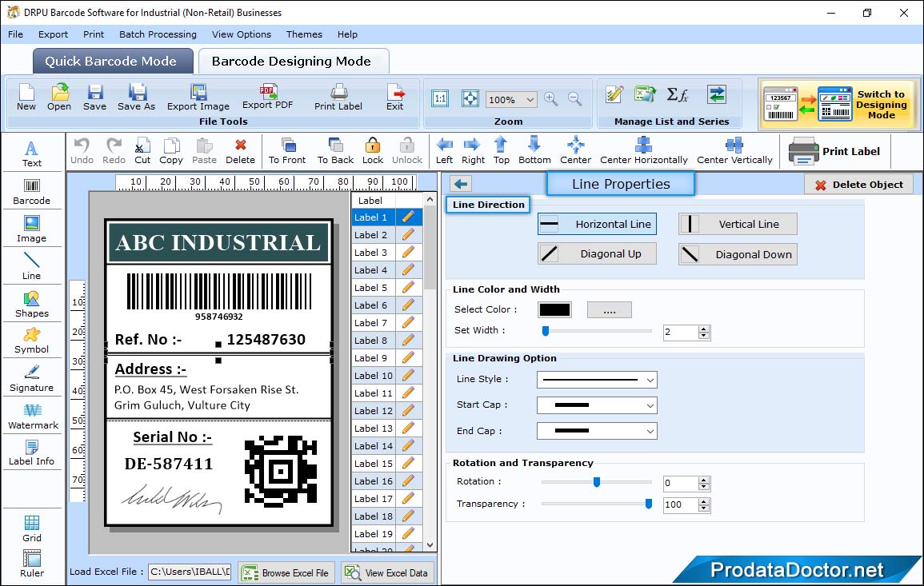This screenshot has height=586, width=924.
Task: Open the Watermark tool
Action: 33,417
